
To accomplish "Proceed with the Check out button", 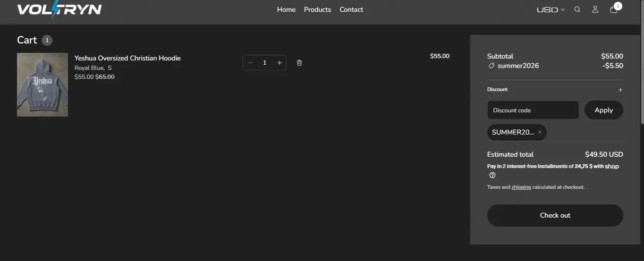I will [555, 215].
